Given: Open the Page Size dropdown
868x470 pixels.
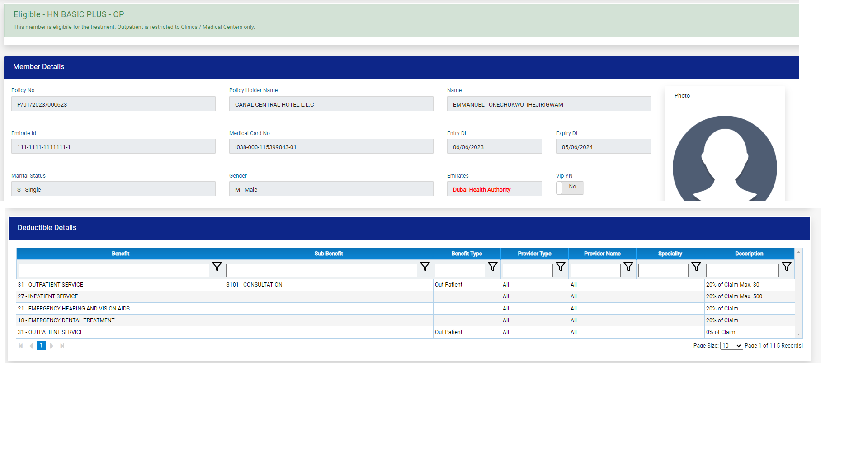Looking at the screenshot, I should pyautogui.click(x=731, y=346).
